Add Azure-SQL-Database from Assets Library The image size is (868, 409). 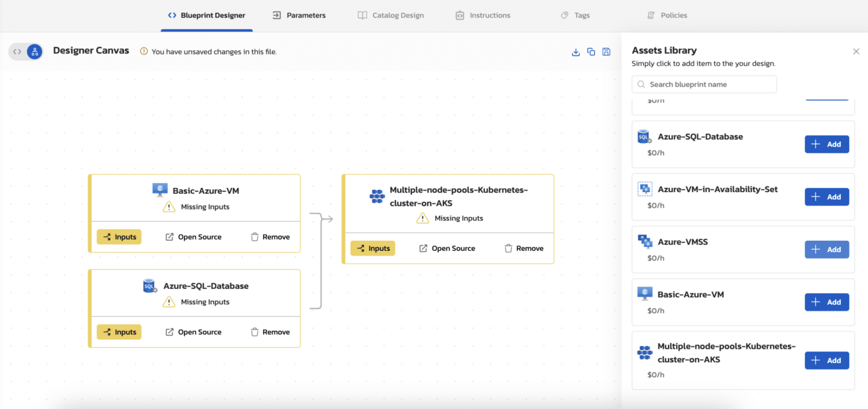click(x=827, y=144)
